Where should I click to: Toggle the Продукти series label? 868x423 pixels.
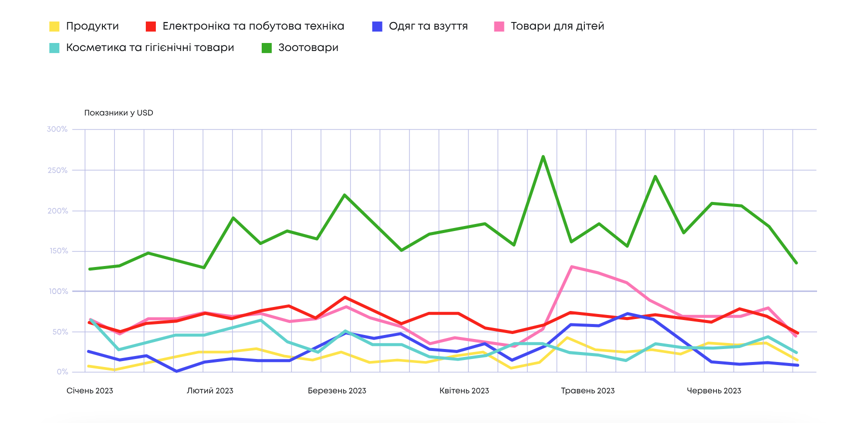[92, 26]
